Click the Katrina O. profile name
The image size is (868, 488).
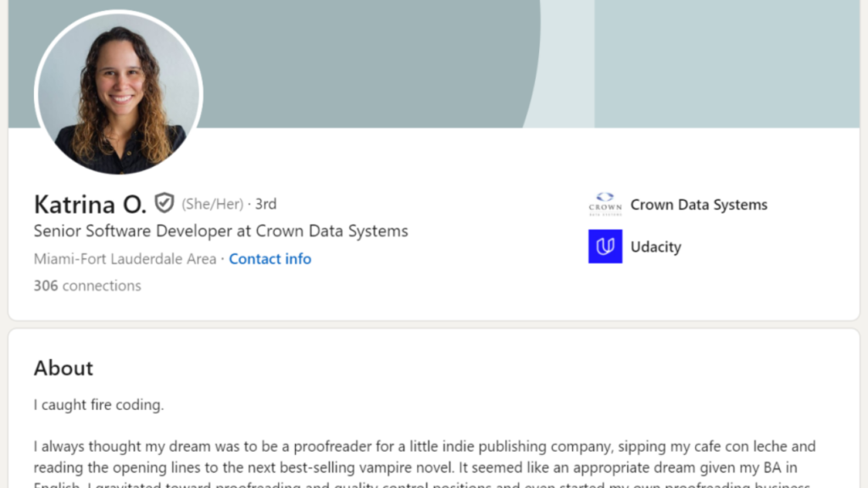[90, 204]
